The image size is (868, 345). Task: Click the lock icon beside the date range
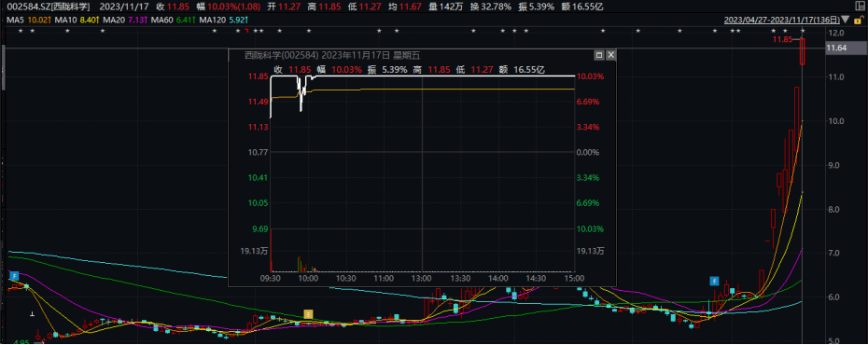pyautogui.click(x=859, y=20)
